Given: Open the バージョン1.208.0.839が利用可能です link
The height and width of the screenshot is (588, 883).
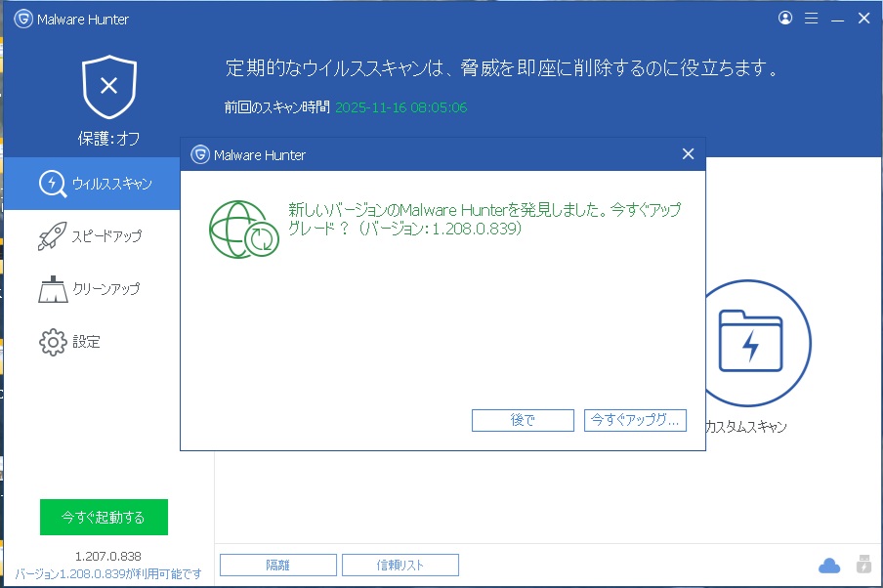Looking at the screenshot, I should pyautogui.click(x=108, y=574).
